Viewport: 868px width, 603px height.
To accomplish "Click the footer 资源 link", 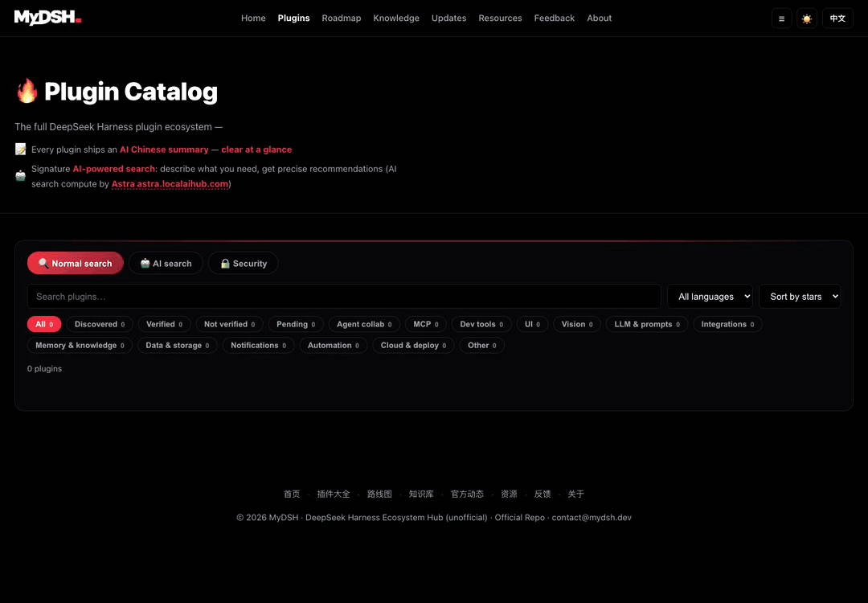I will [x=509, y=494].
